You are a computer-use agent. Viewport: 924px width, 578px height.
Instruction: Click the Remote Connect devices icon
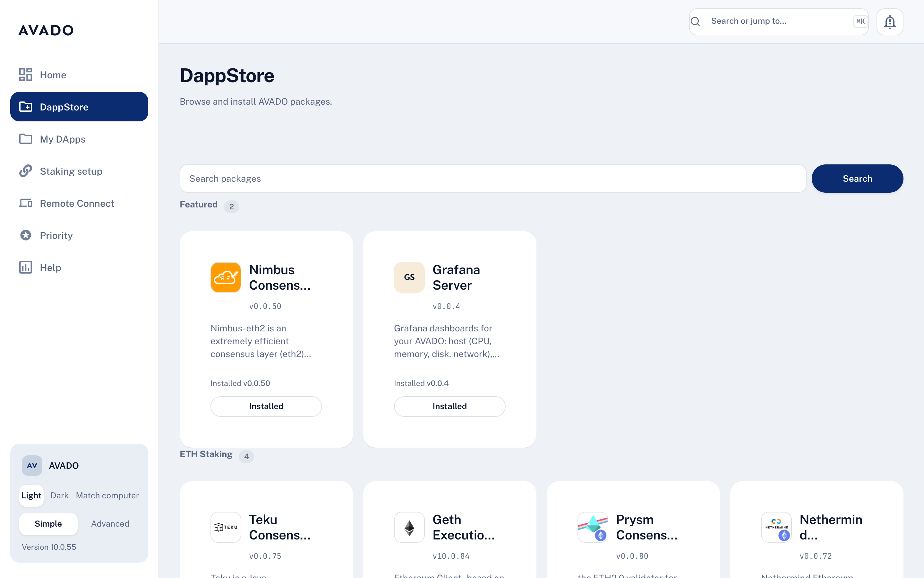26,203
